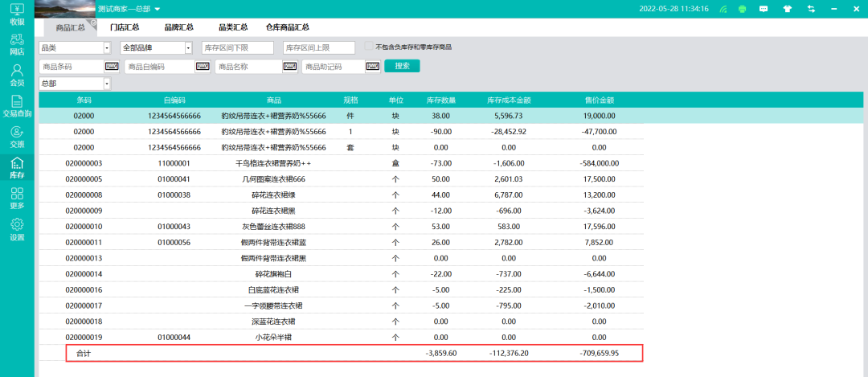Switch to the 仓库商品汇总 tab
The width and height of the screenshot is (868, 377).
coord(288,27)
